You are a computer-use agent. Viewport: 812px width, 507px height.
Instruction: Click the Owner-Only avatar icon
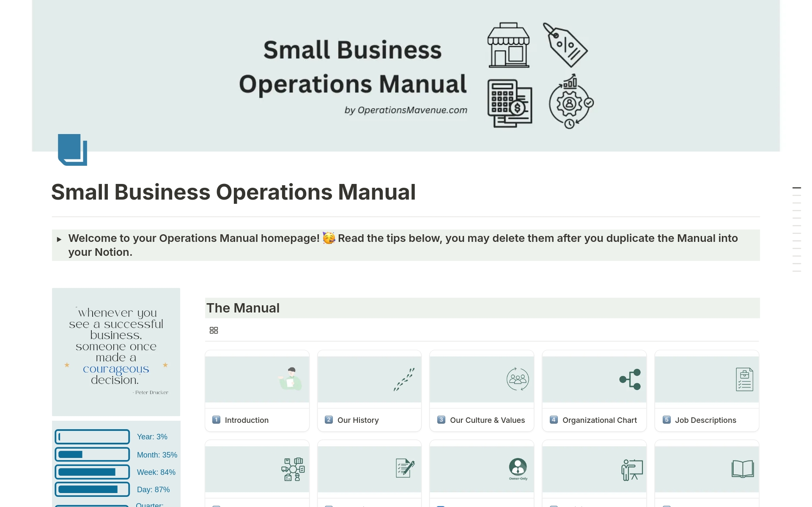517,467
